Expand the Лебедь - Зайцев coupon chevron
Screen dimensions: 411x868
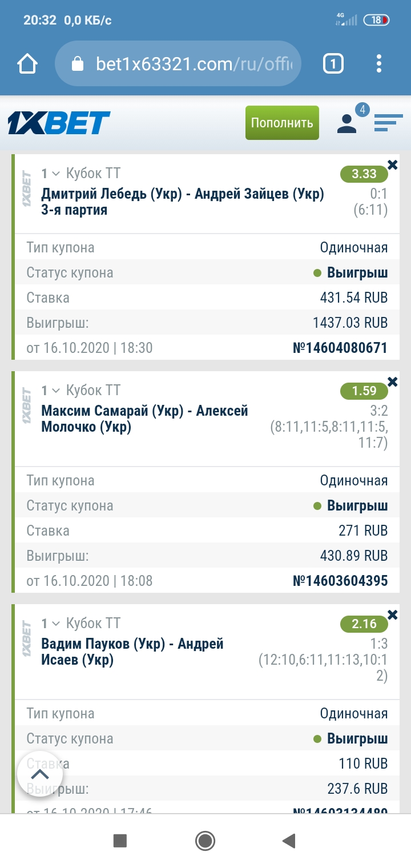point(56,174)
